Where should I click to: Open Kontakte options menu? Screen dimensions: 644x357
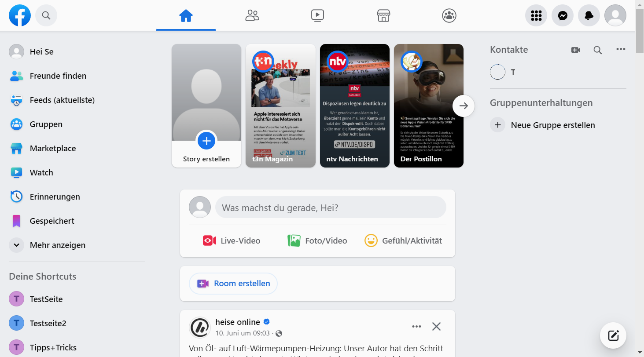[x=621, y=49]
